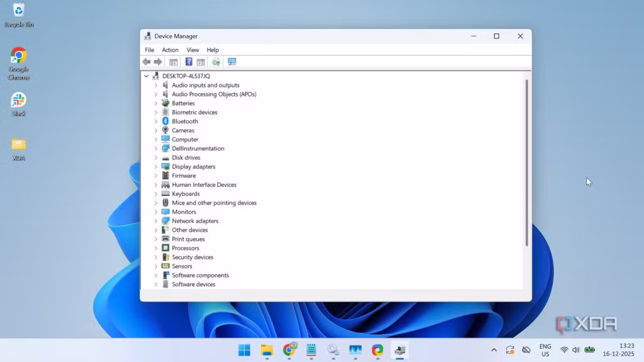Minimize the Device Manager window
This screenshot has height=362, width=644.
click(x=473, y=36)
